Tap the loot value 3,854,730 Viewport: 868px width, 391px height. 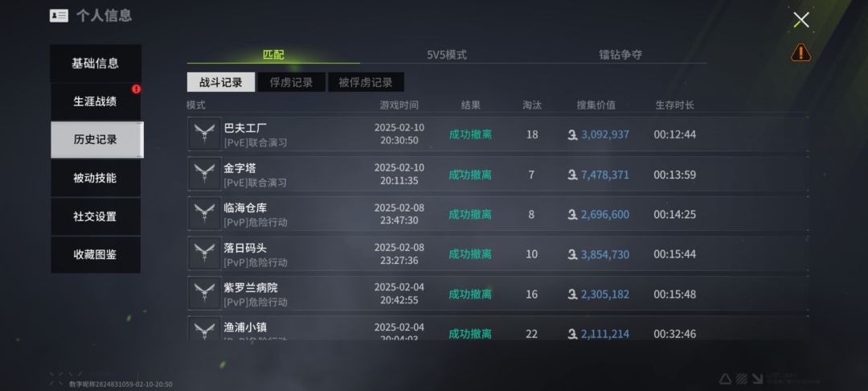click(x=605, y=254)
